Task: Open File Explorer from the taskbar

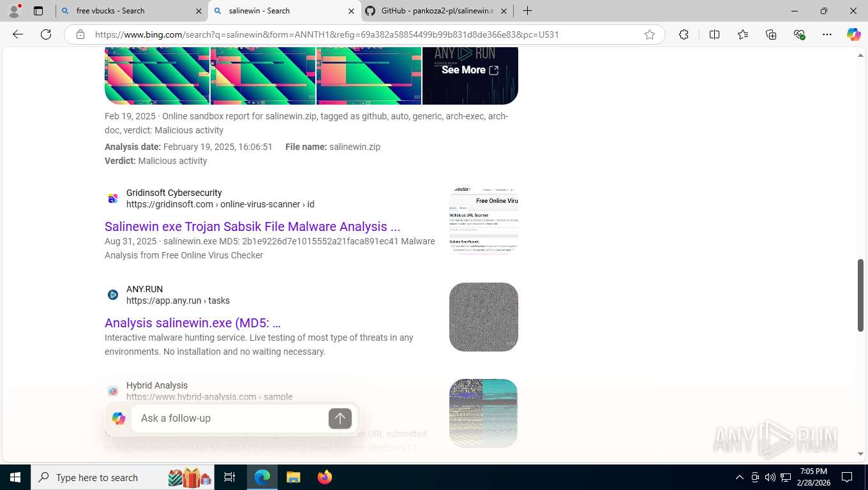Action: [x=293, y=477]
